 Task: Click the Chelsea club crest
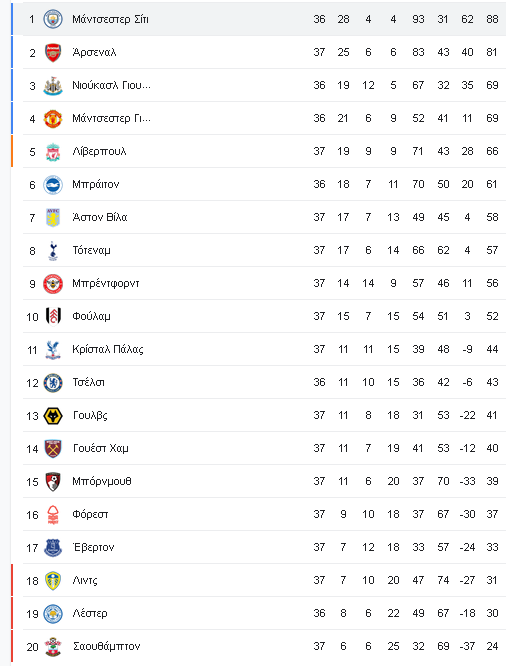[53, 383]
